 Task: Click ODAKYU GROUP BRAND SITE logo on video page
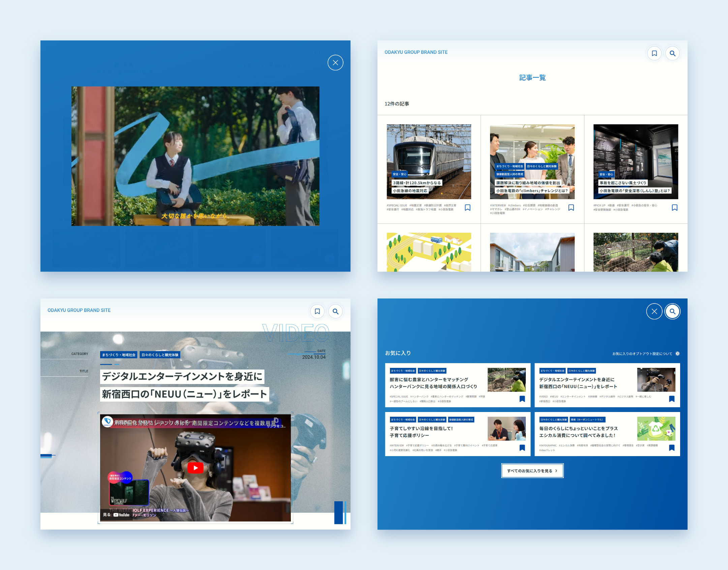[x=79, y=310]
